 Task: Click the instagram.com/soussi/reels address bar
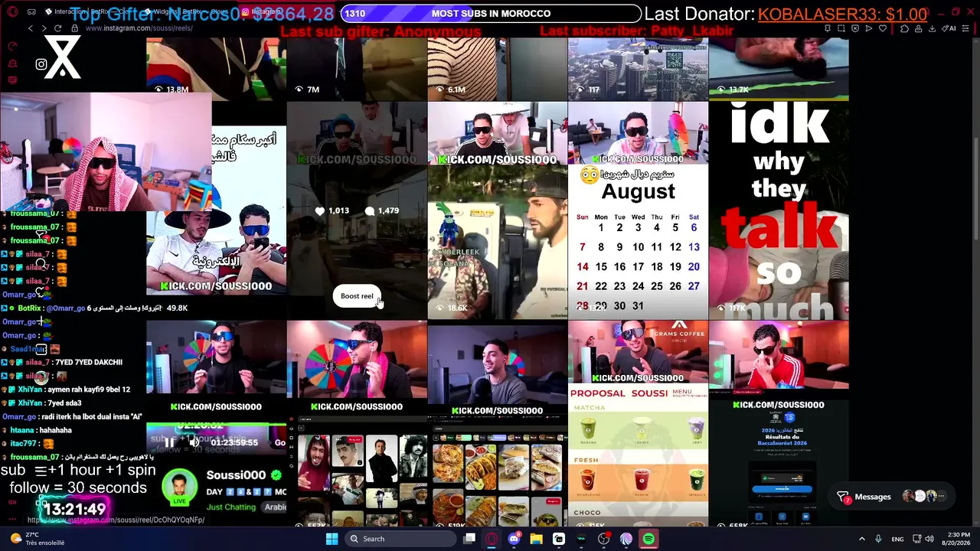pyautogui.click(x=139, y=28)
